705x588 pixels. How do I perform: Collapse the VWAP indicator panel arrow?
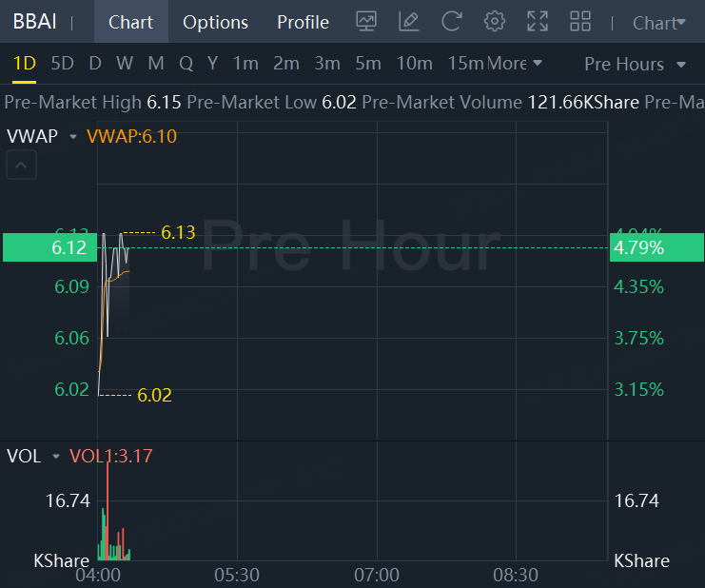[x=23, y=167]
